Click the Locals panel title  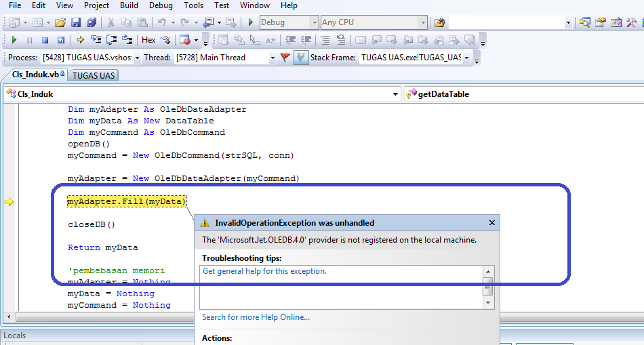(x=14, y=335)
